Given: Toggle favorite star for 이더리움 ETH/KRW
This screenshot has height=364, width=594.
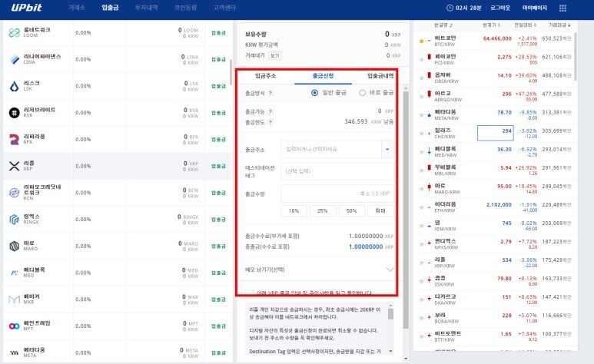Looking at the screenshot, I should pyautogui.click(x=421, y=207).
